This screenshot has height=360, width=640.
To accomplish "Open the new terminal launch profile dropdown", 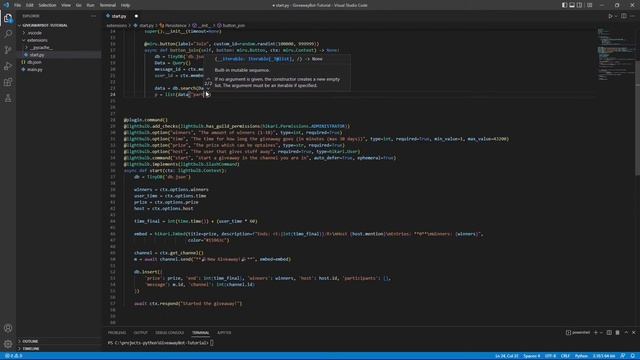I will pyautogui.click(x=601, y=333).
